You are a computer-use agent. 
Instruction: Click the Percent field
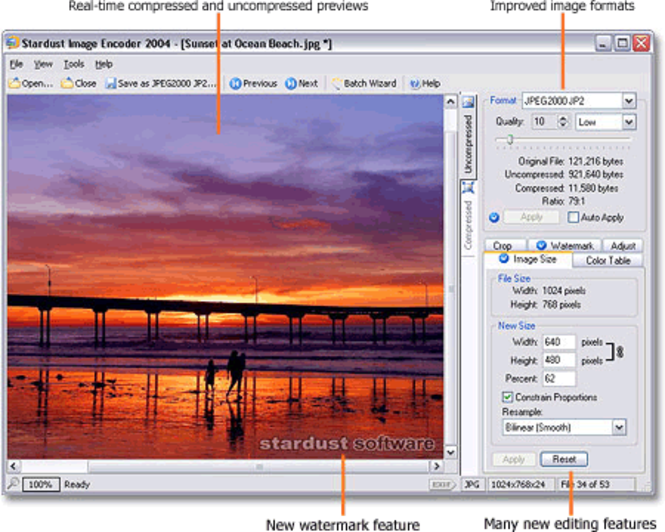[x=559, y=378]
